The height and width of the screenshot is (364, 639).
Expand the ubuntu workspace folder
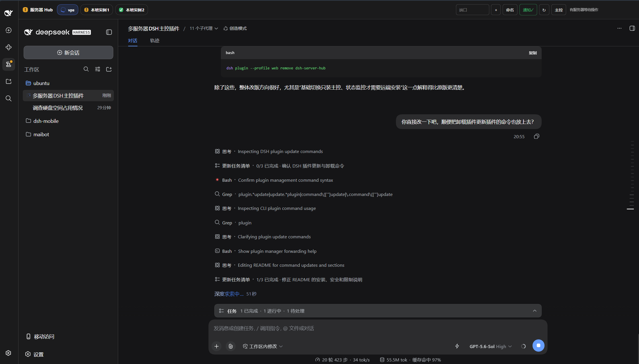click(68, 83)
